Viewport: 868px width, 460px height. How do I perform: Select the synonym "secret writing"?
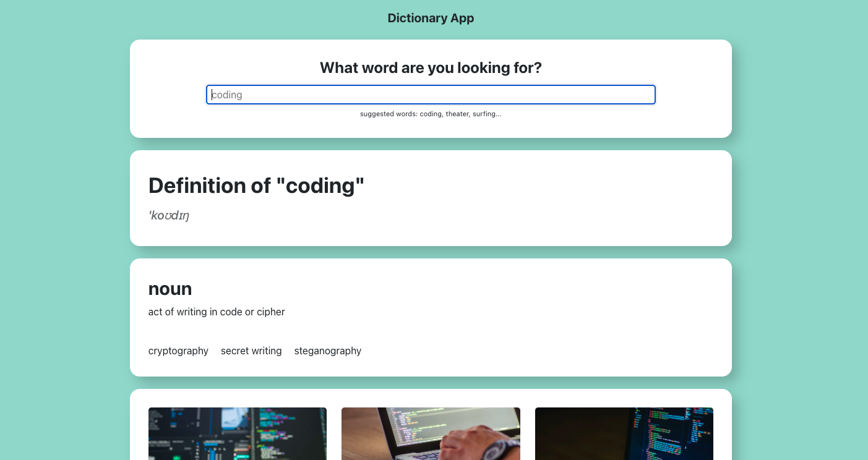pos(251,351)
